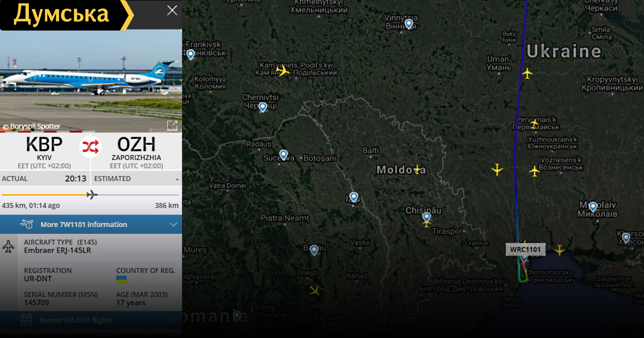
Task: Click the calendar icon beside Recent UR-DNT flights
Action: [26, 320]
